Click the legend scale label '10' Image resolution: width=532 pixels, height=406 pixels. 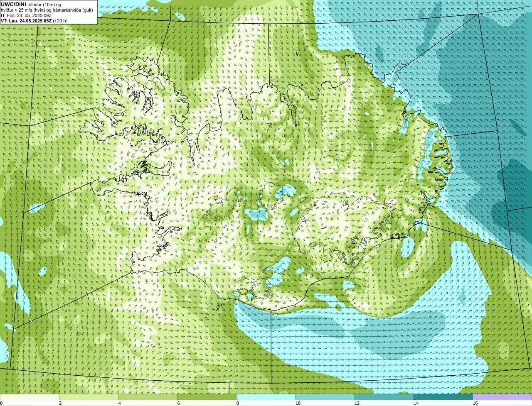(x=298, y=403)
